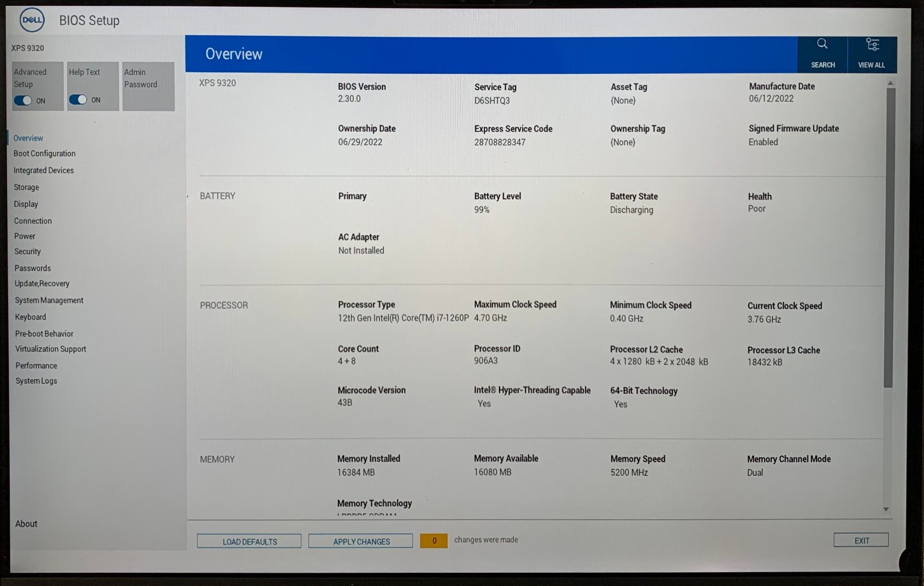Screen dimensions: 924x586
Task: Click the scrollbar down arrow
Action: coord(886,509)
